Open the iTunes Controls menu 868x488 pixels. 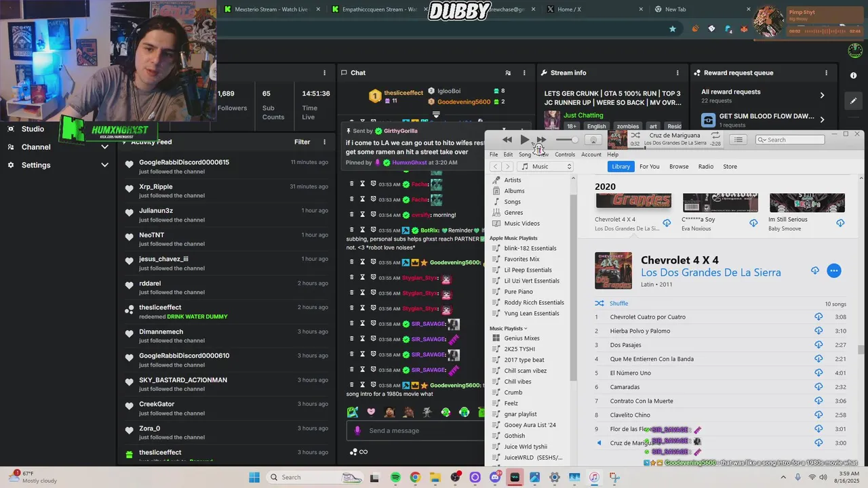[x=565, y=155]
